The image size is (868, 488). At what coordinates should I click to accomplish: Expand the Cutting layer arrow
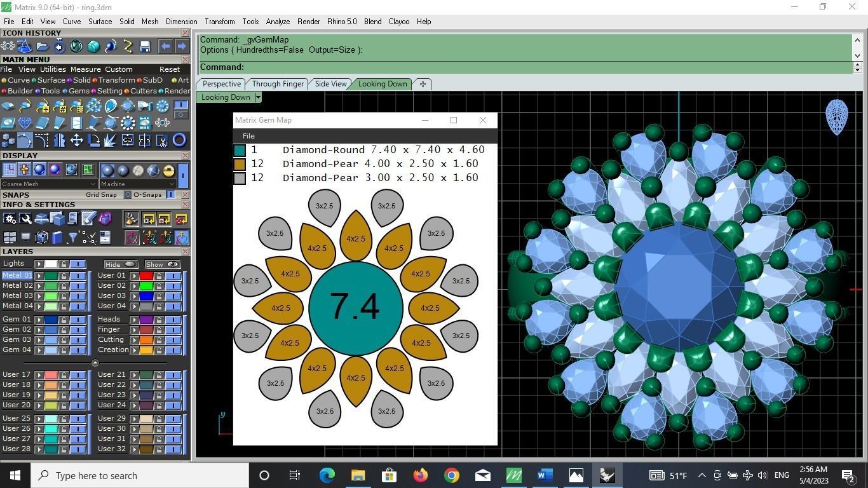(x=135, y=339)
